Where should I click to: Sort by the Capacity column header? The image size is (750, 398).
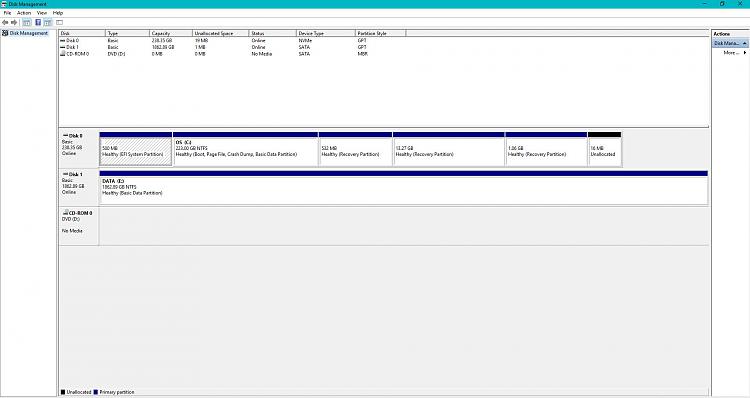[x=171, y=33]
